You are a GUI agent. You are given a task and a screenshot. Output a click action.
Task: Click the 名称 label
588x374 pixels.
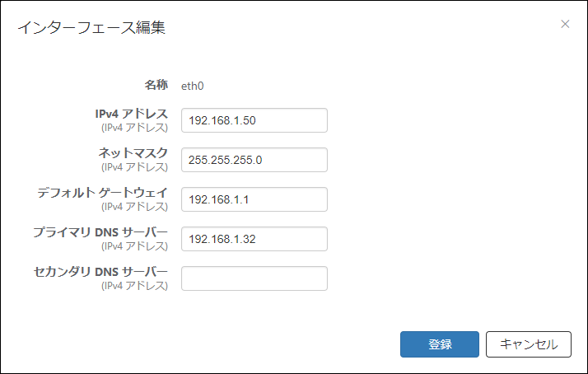(156, 85)
